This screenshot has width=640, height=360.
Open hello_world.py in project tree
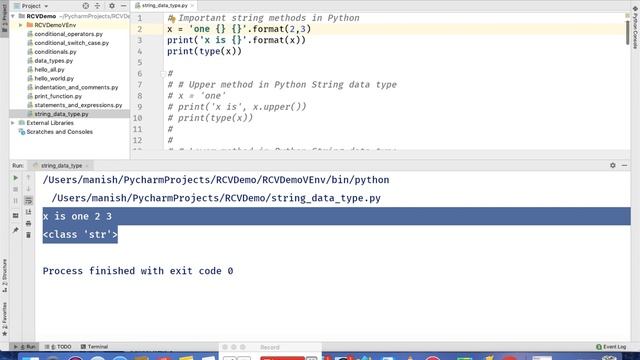coord(54,78)
